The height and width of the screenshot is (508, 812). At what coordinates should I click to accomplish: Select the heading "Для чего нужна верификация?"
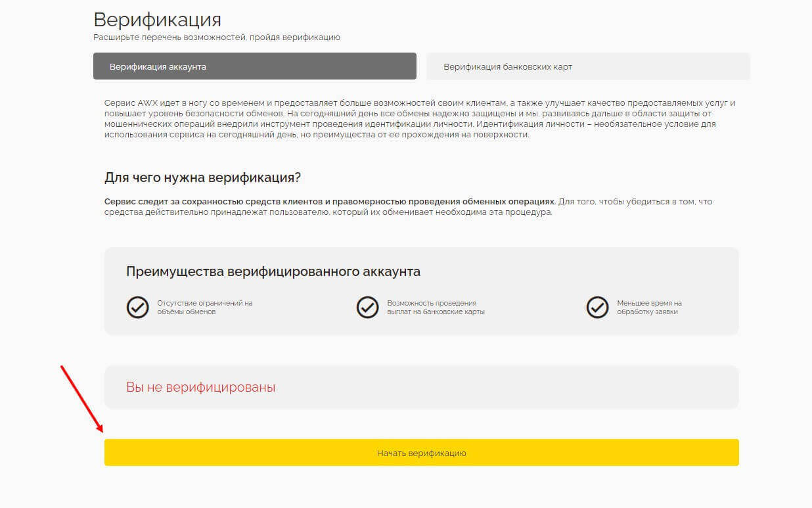point(202,177)
